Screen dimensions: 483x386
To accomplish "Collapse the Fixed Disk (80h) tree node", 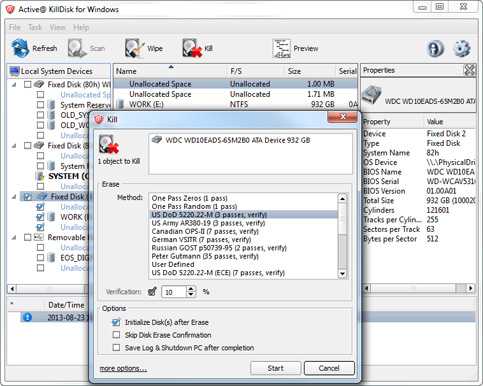I will click(x=14, y=85).
